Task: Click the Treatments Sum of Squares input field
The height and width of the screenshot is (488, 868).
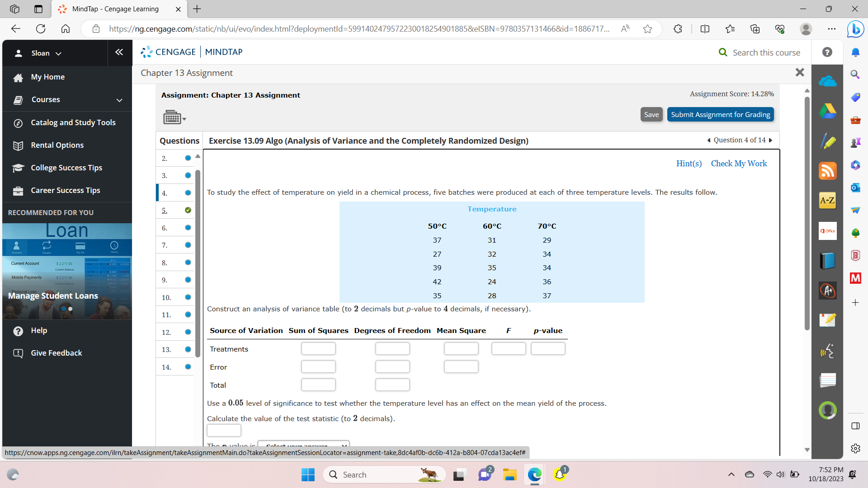Action: 318,349
